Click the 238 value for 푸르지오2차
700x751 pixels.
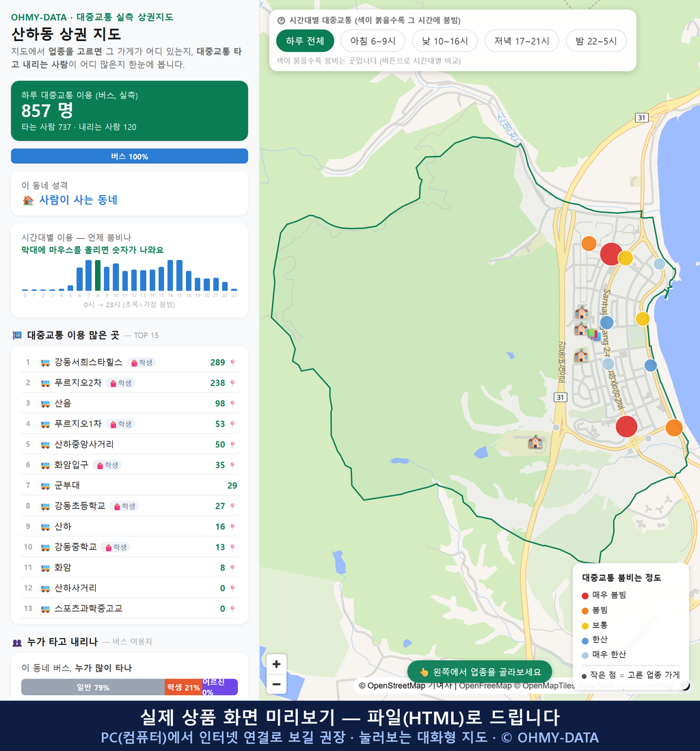217,383
